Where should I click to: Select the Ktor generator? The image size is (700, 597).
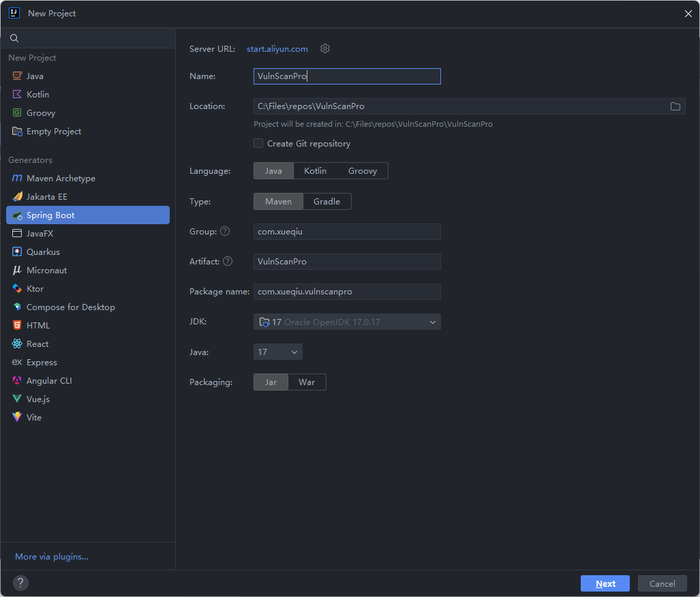pos(35,289)
